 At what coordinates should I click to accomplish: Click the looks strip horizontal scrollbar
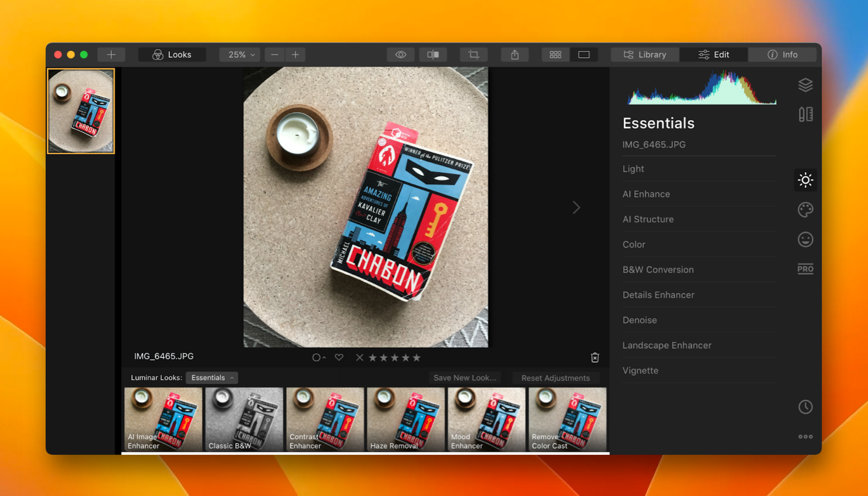366,453
